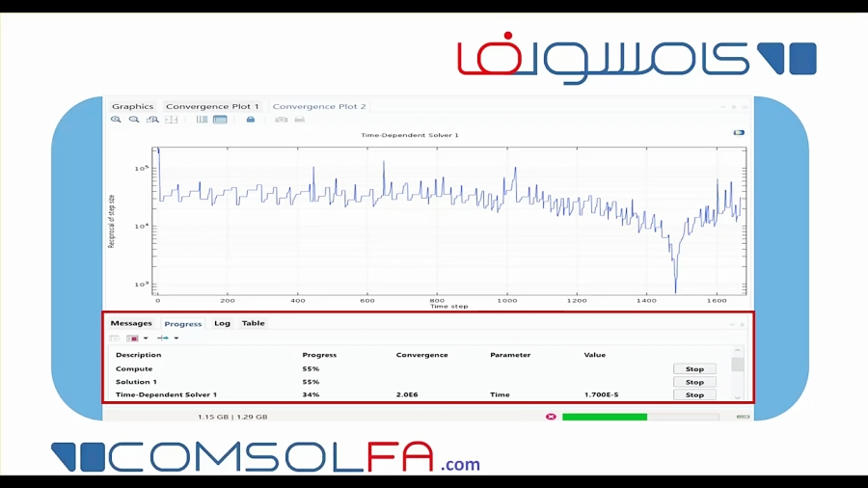
Task: Click the Zoom In magnifier icon
Action: (116, 120)
